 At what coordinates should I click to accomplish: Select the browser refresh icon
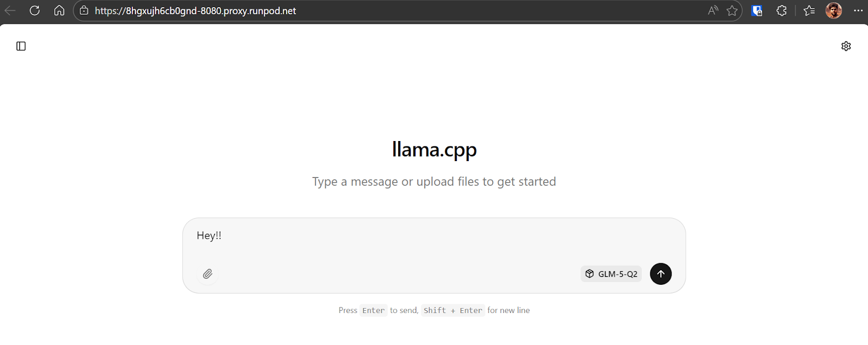point(35,10)
